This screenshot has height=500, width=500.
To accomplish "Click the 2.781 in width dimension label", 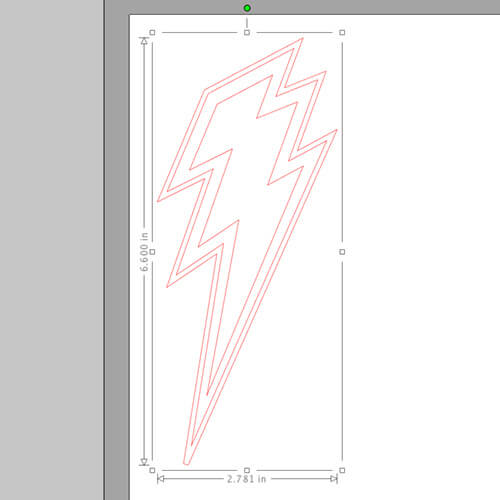I will point(247,479).
